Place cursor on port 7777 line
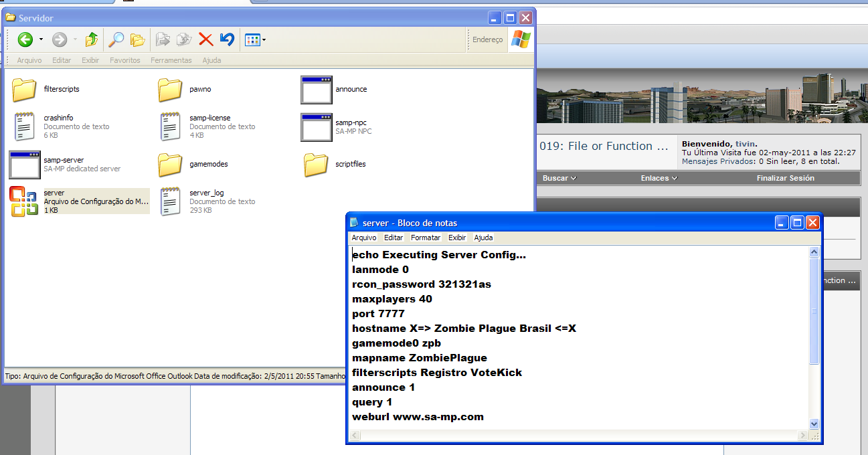The width and height of the screenshot is (868, 455). (x=378, y=314)
